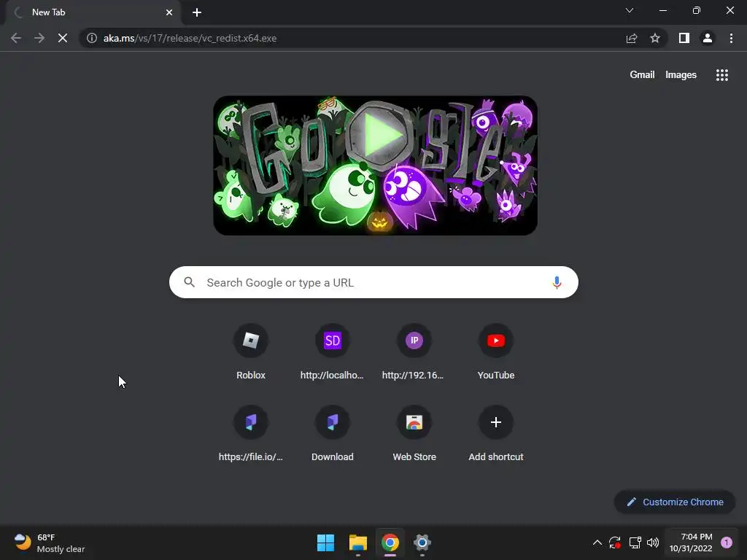The image size is (747, 560).
Task: Open volume control in tray
Action: [653, 542]
